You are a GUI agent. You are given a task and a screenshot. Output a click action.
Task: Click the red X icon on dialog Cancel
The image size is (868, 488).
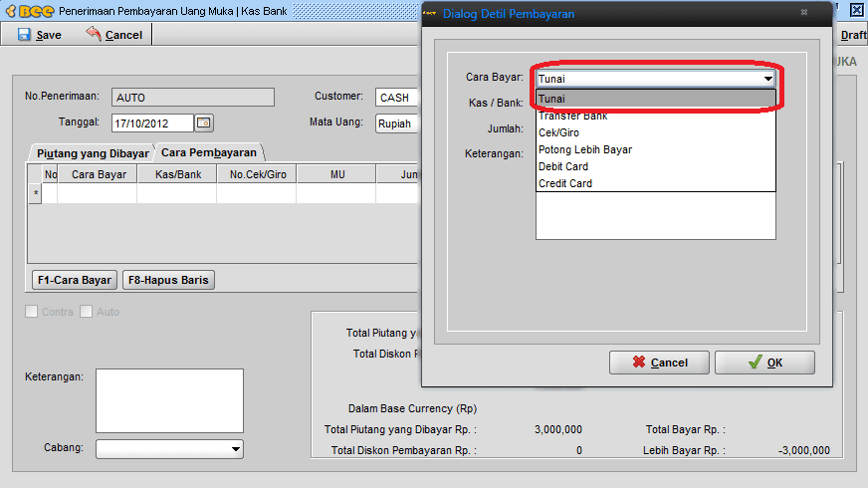pos(638,363)
